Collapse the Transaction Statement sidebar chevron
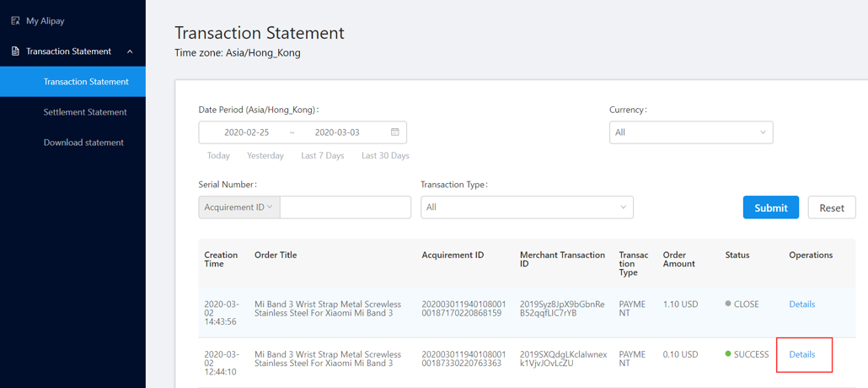Screen dimensions: 868x388 click(130, 51)
